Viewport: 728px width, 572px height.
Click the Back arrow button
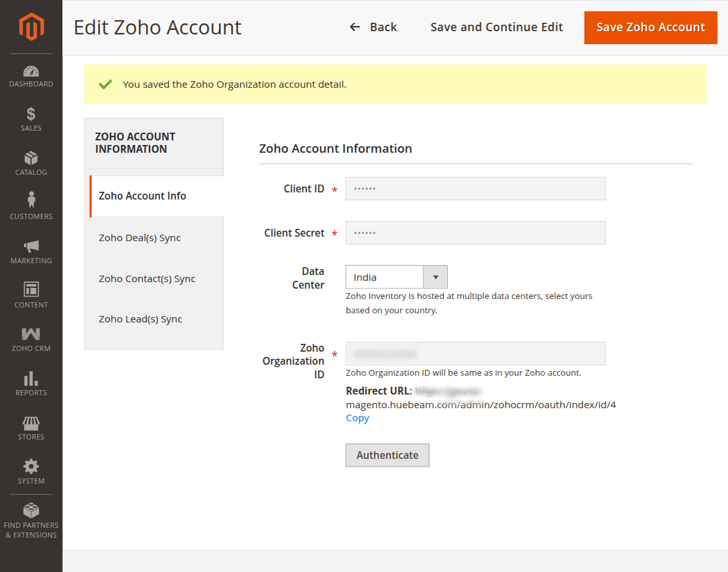[x=373, y=27]
